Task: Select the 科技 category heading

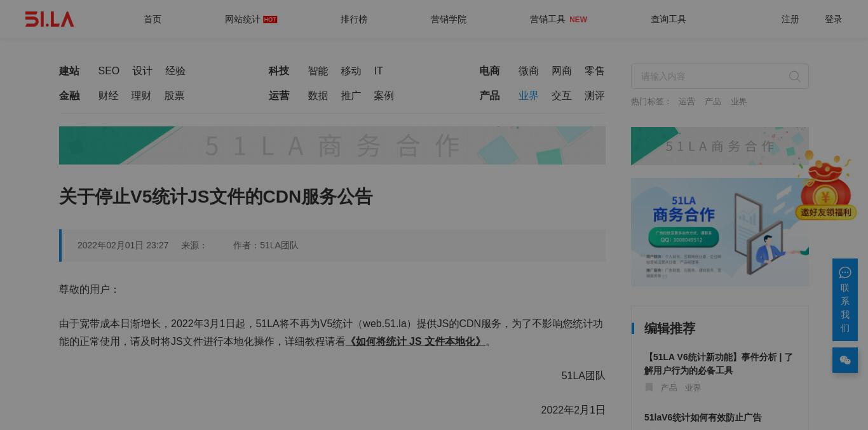Action: click(279, 71)
